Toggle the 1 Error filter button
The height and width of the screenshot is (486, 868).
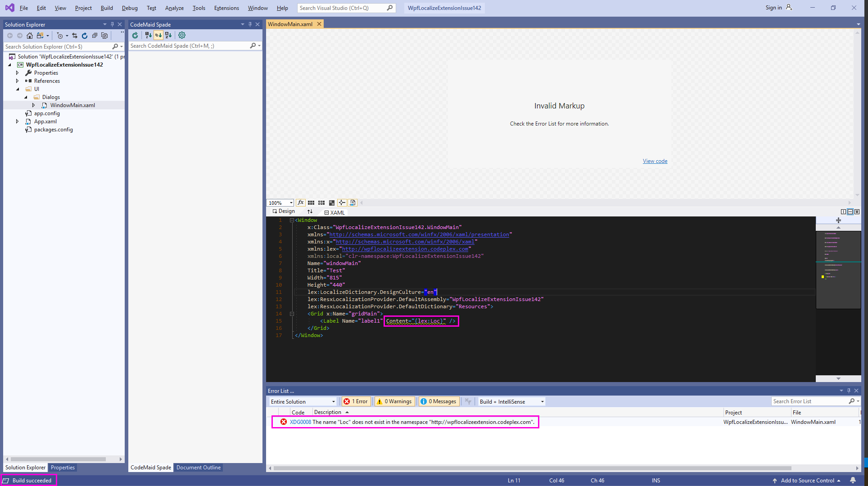(x=356, y=401)
